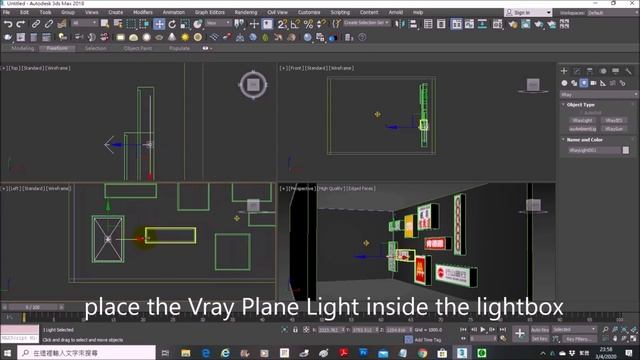Open the light category Vray dropdown

598,95
